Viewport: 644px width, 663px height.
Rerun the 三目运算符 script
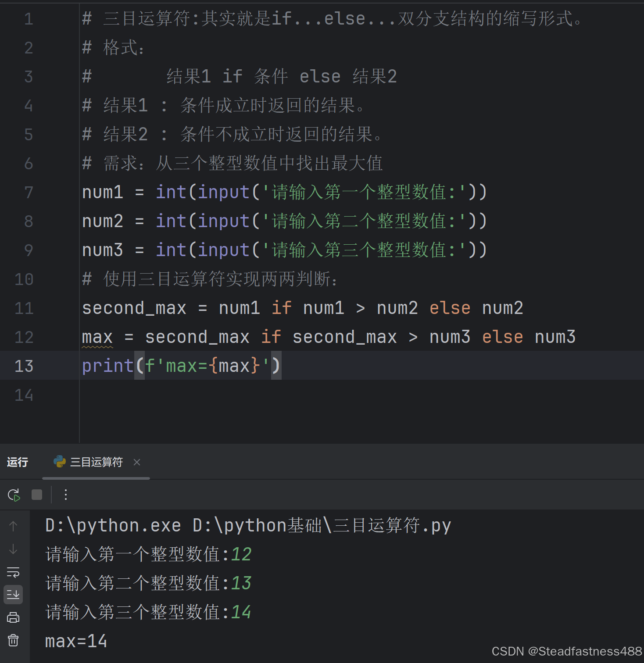click(14, 495)
